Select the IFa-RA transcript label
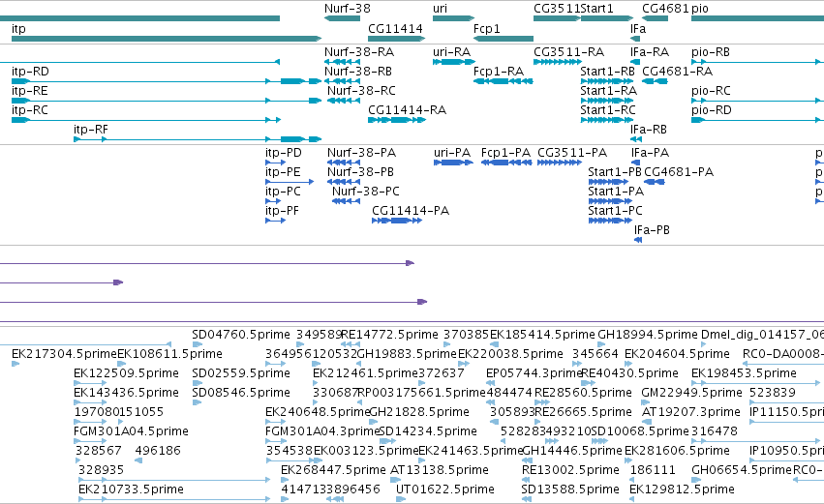 pyautogui.click(x=650, y=52)
